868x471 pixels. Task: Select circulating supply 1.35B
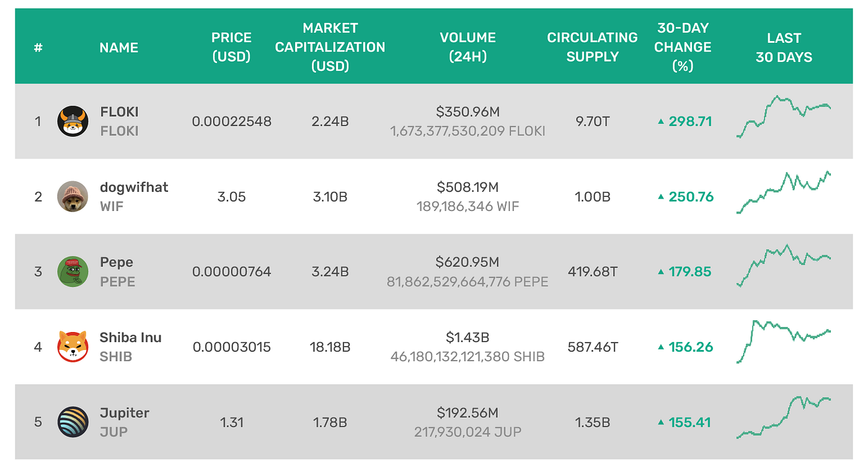click(x=593, y=423)
